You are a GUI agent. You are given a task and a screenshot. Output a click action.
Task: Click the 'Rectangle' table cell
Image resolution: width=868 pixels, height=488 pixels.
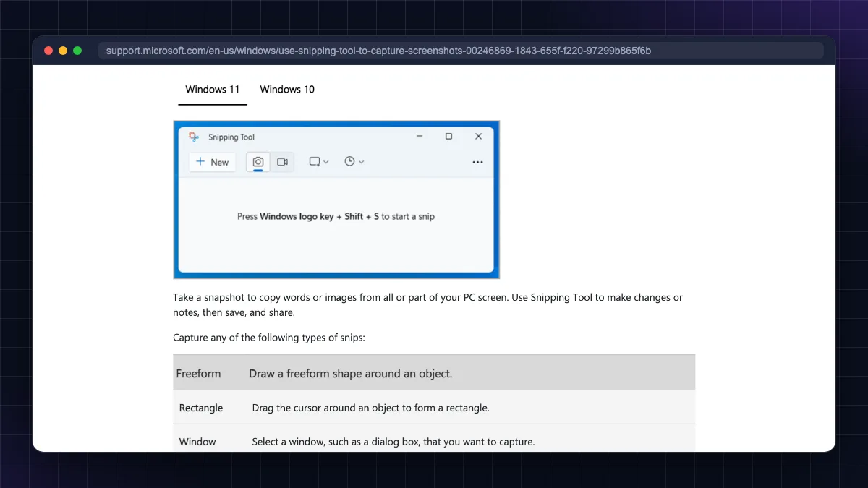coord(201,408)
